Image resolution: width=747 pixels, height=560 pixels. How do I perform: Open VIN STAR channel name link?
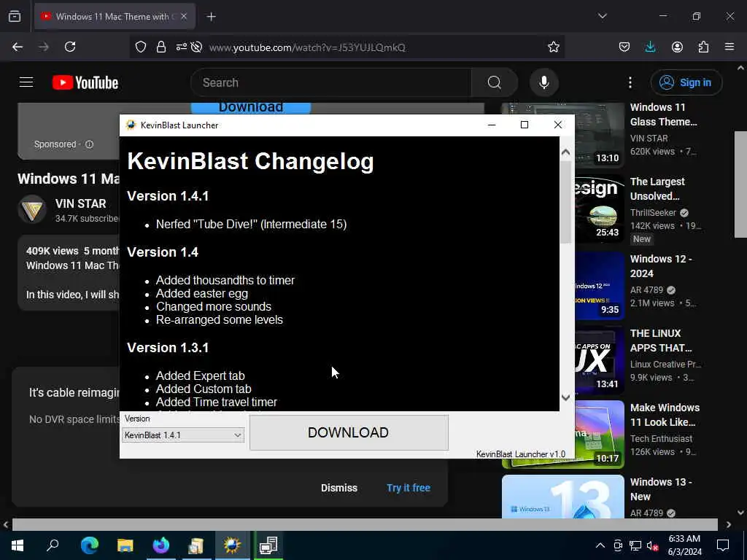(x=80, y=203)
